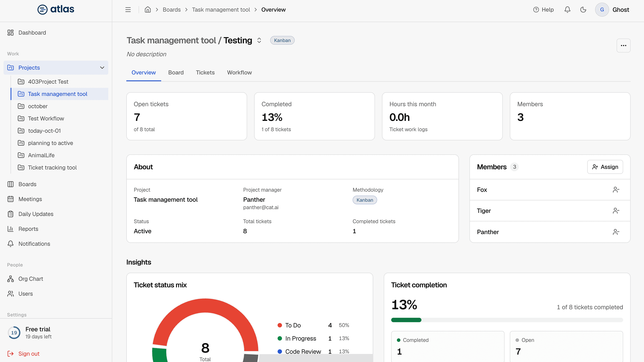Click Boards in the breadcrumb

pos(171,10)
